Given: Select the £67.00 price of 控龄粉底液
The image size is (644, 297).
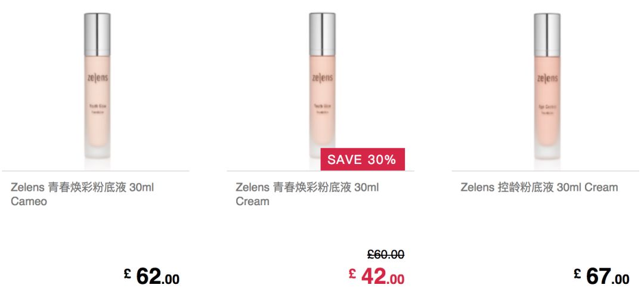Looking at the screenshot, I should click(601, 276).
